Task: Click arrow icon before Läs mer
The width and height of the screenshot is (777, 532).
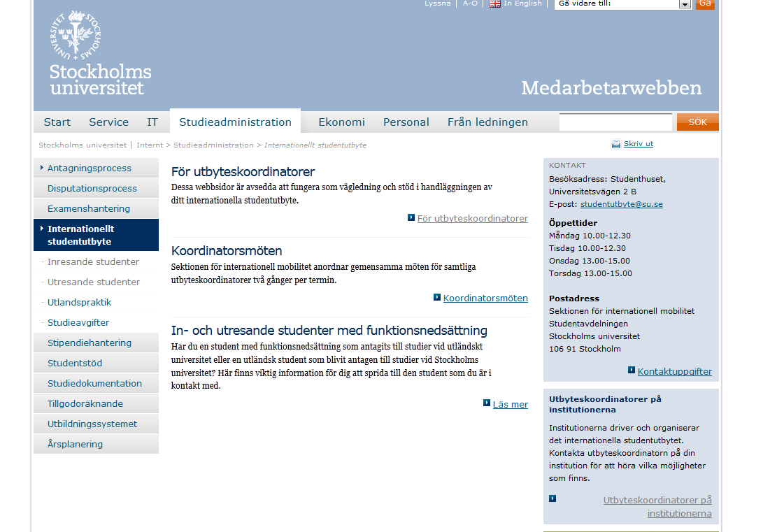Action: point(487,403)
